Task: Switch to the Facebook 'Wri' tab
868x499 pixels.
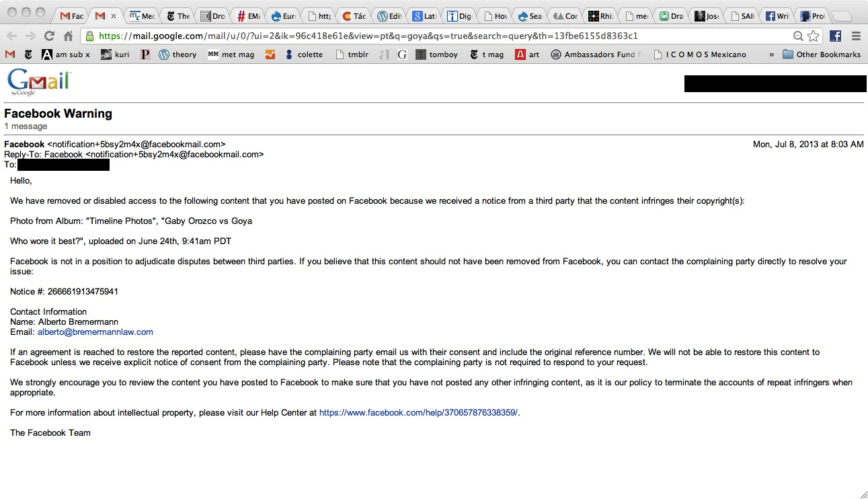Action: pyautogui.click(x=778, y=15)
